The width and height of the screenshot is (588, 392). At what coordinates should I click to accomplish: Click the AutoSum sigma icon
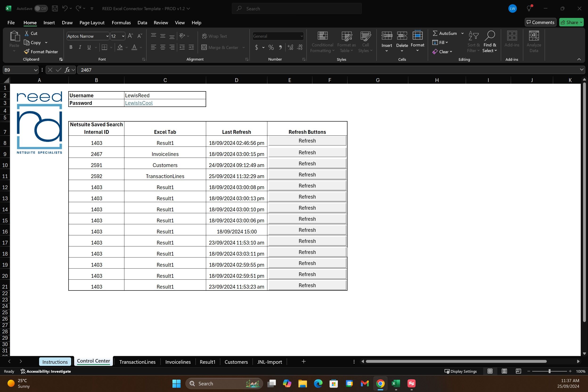point(435,33)
